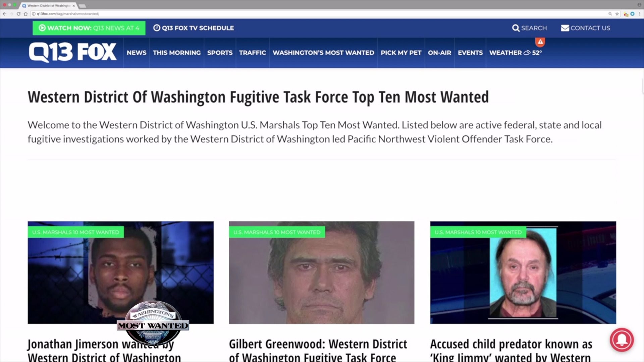The height and width of the screenshot is (362, 644).
Task: Bookmark page with the star icon
Action: [x=617, y=14]
